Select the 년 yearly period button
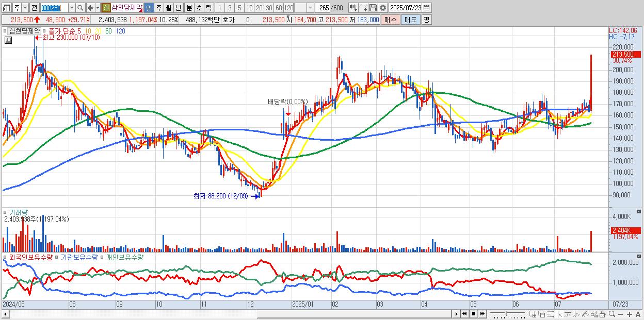 pos(178,8)
